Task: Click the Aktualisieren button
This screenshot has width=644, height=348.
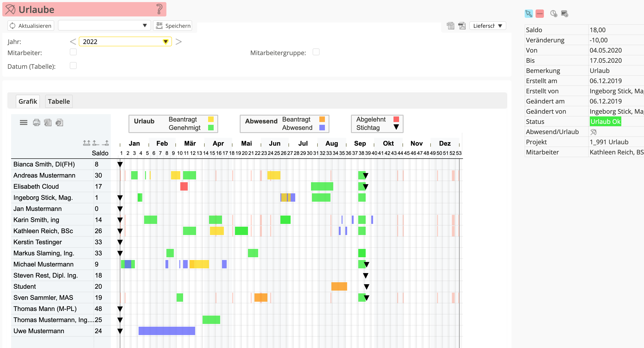Action: [x=31, y=26]
